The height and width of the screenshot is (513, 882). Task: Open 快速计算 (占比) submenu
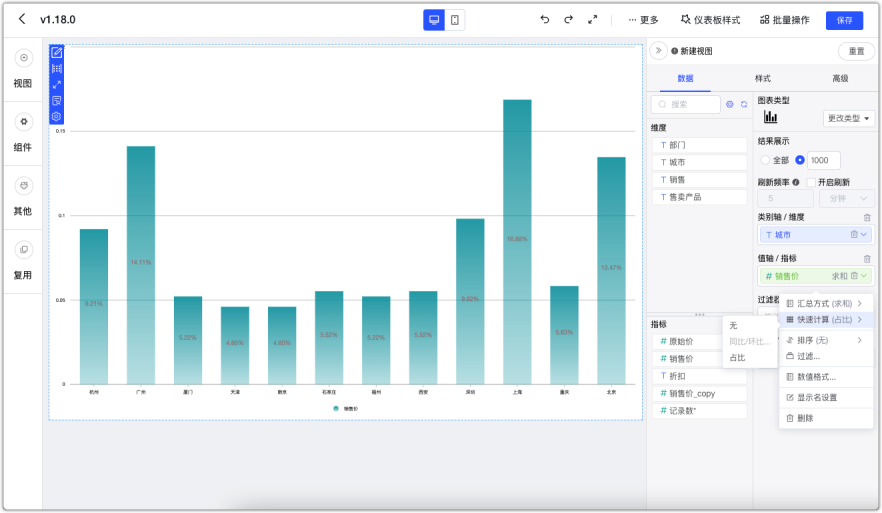click(825, 320)
